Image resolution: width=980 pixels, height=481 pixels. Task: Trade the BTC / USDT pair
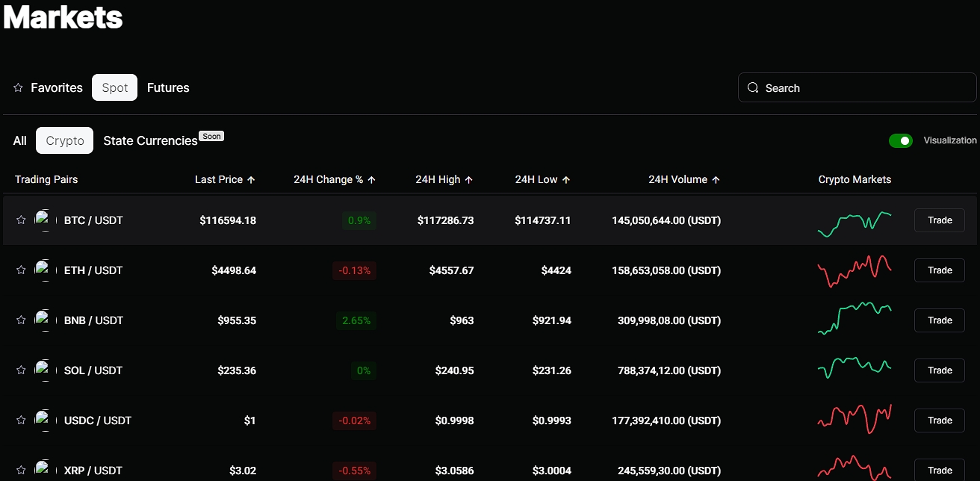click(x=940, y=220)
